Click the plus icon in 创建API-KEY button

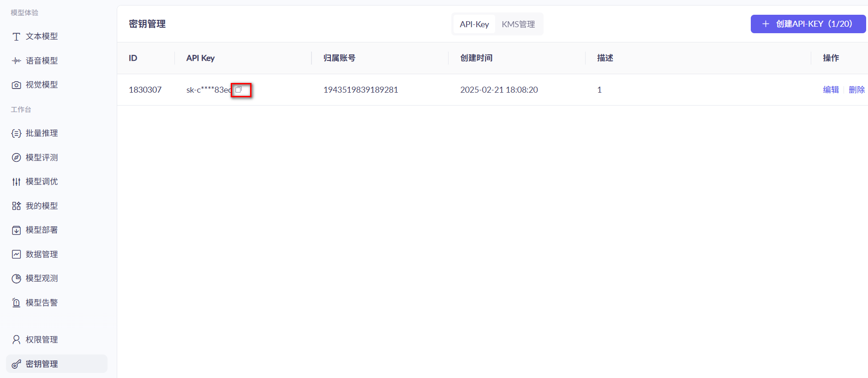766,24
